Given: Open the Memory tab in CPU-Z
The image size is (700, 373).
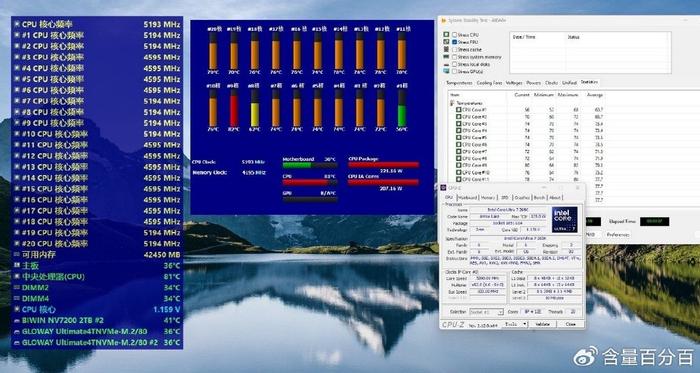Looking at the screenshot, I should pos(488,197).
